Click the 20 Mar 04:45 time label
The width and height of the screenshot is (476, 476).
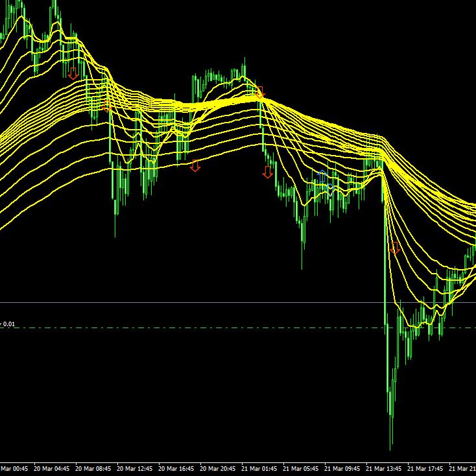53,468
